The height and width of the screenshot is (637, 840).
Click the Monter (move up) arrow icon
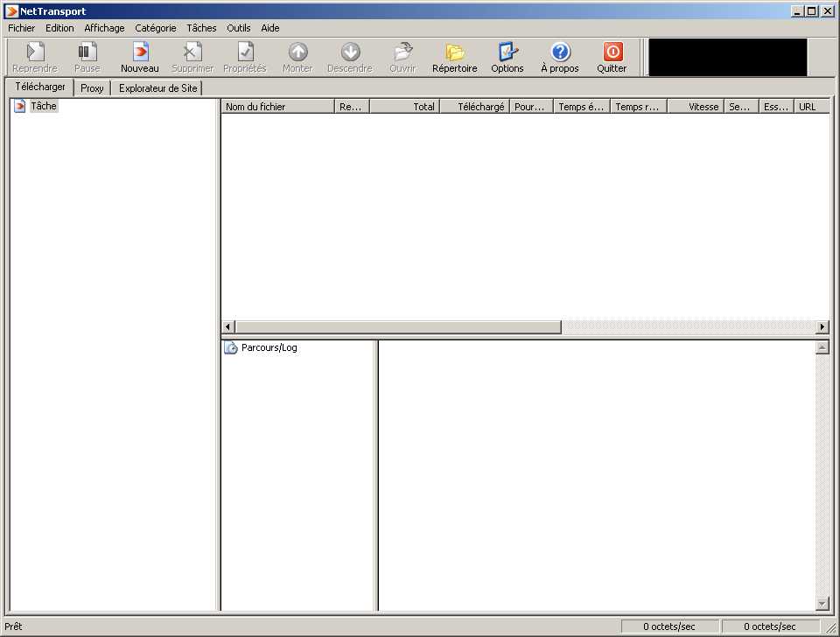click(x=297, y=52)
